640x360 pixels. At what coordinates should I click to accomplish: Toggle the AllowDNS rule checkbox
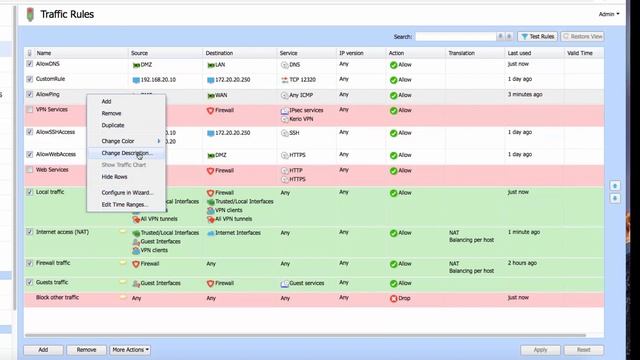click(29, 64)
